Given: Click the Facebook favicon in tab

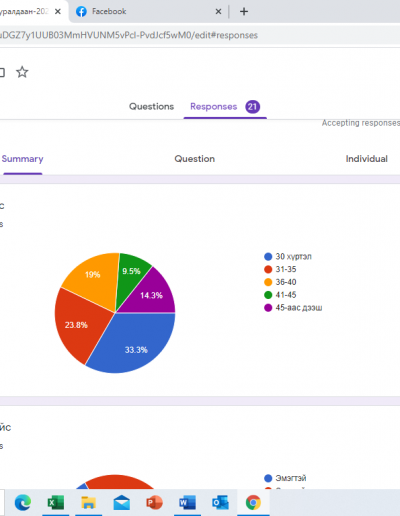Looking at the screenshot, I should tap(81, 12).
